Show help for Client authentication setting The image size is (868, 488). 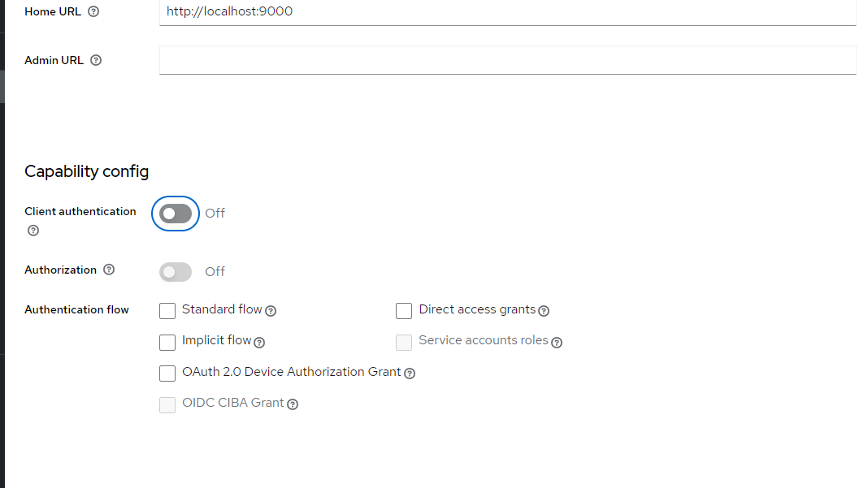(x=33, y=231)
